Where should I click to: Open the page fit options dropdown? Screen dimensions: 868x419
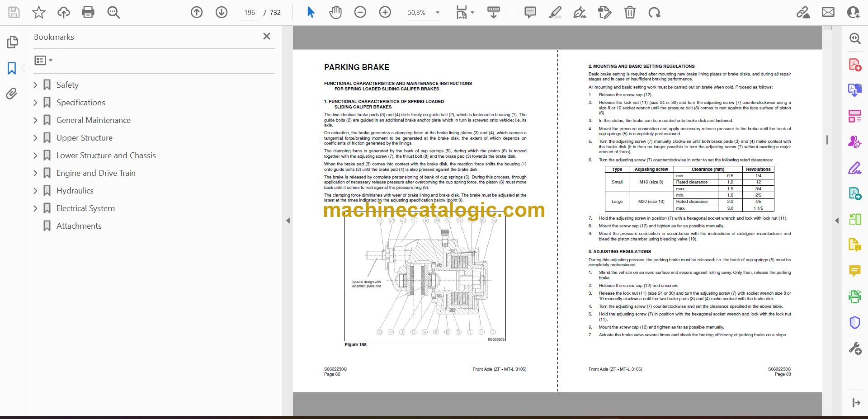[465, 12]
